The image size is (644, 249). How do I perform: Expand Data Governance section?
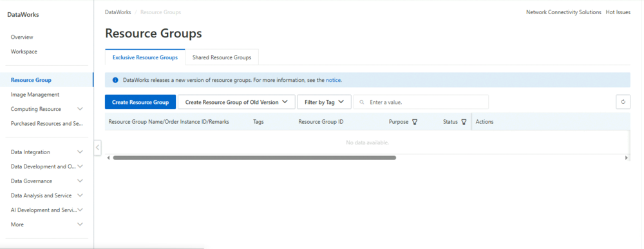point(80,181)
